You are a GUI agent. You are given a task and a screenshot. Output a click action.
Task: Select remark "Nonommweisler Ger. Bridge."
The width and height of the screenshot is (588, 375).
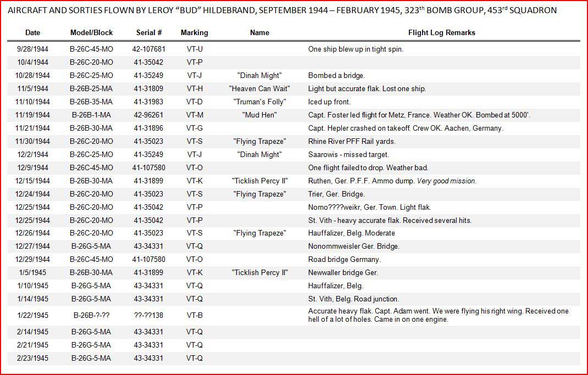point(354,246)
